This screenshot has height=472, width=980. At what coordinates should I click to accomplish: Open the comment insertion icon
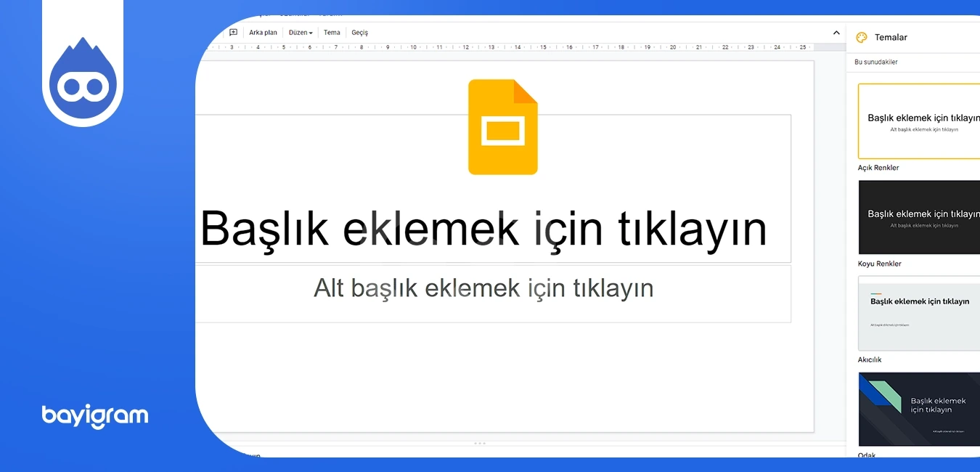coord(233,32)
